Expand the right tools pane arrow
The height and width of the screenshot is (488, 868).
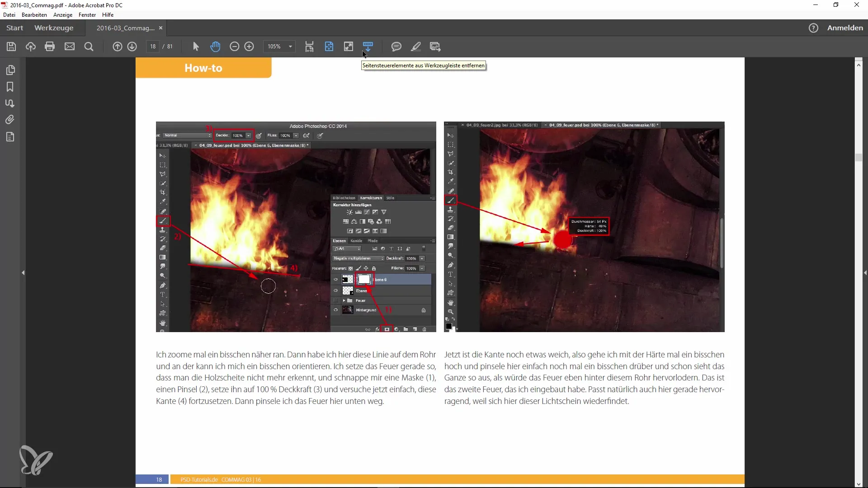[x=865, y=273]
